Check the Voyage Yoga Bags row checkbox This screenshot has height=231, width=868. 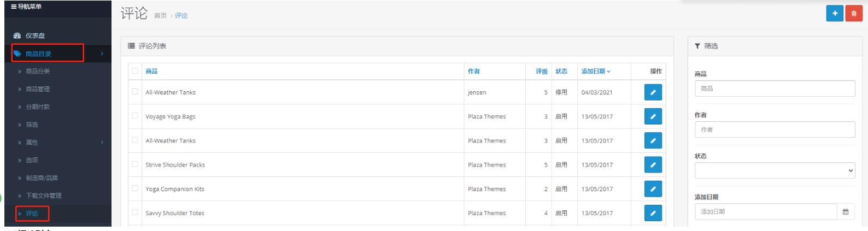[x=135, y=116]
